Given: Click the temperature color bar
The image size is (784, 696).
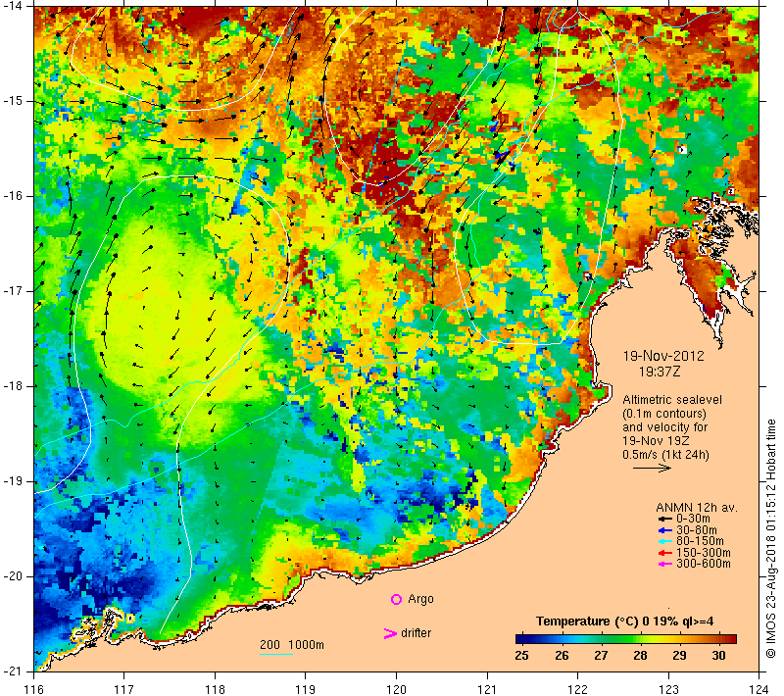Looking at the screenshot, I should (626, 639).
